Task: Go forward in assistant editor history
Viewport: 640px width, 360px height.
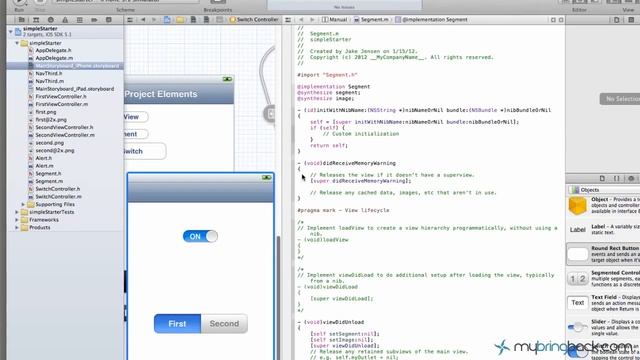Action: 312,20
